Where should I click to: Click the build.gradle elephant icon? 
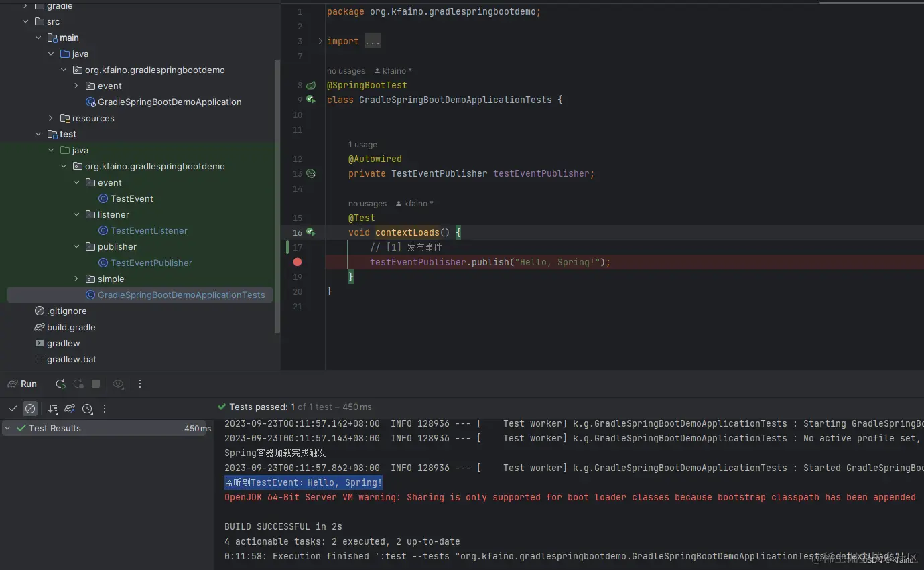point(40,327)
